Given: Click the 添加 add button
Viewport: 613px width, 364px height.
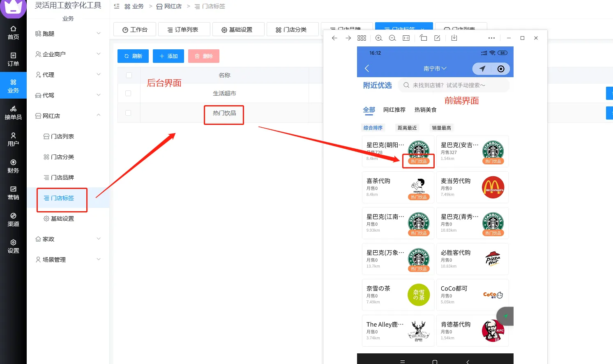Looking at the screenshot, I should tap(168, 56).
